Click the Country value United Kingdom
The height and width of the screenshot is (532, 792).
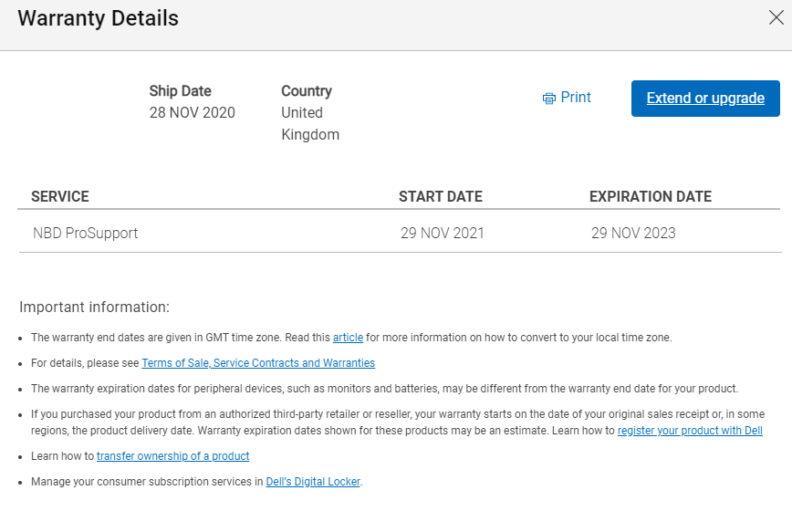click(310, 124)
